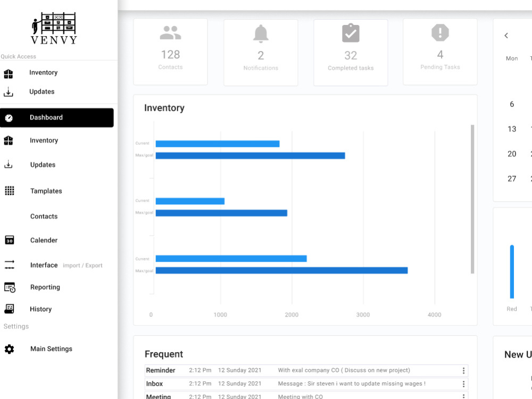
Task: Open options menu for Inbox row
Action: point(463,384)
